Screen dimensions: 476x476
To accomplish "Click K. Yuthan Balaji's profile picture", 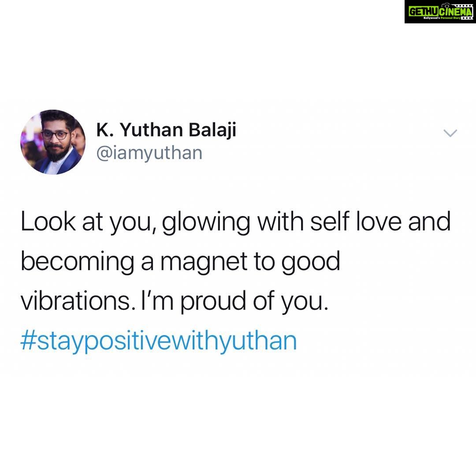I will [x=53, y=142].
